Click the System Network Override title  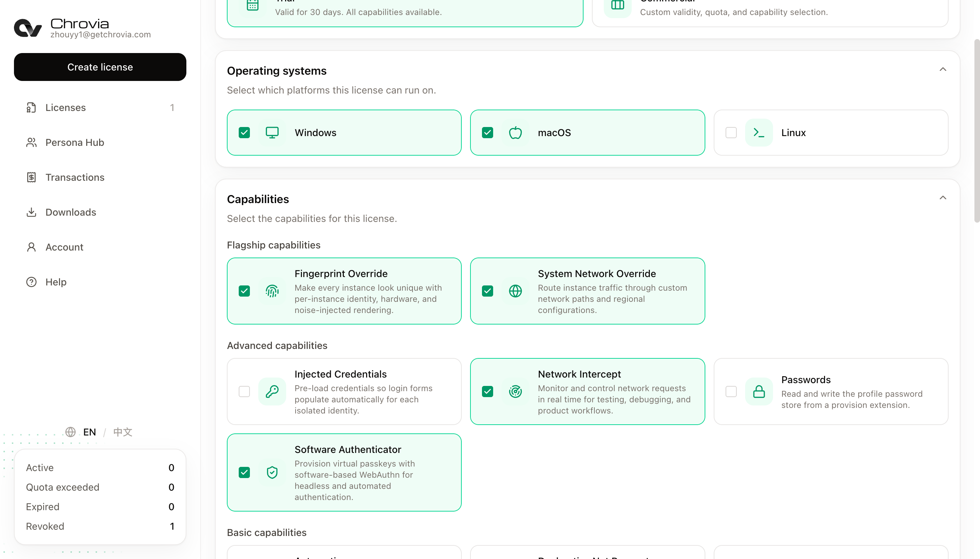(597, 274)
